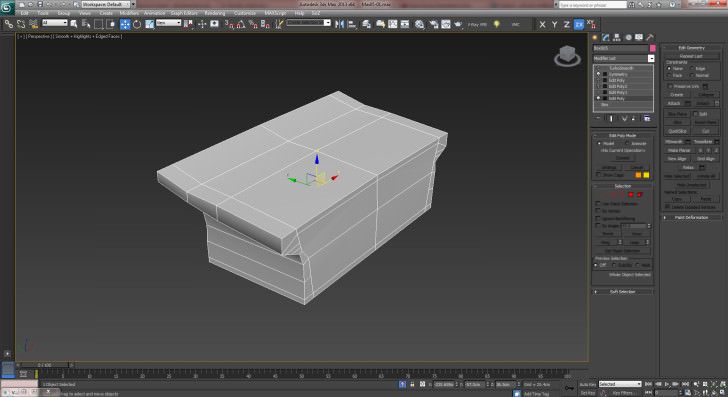This screenshot has height=397, width=728.
Task: Tick the Preserve UVs checkbox
Action: [670, 86]
